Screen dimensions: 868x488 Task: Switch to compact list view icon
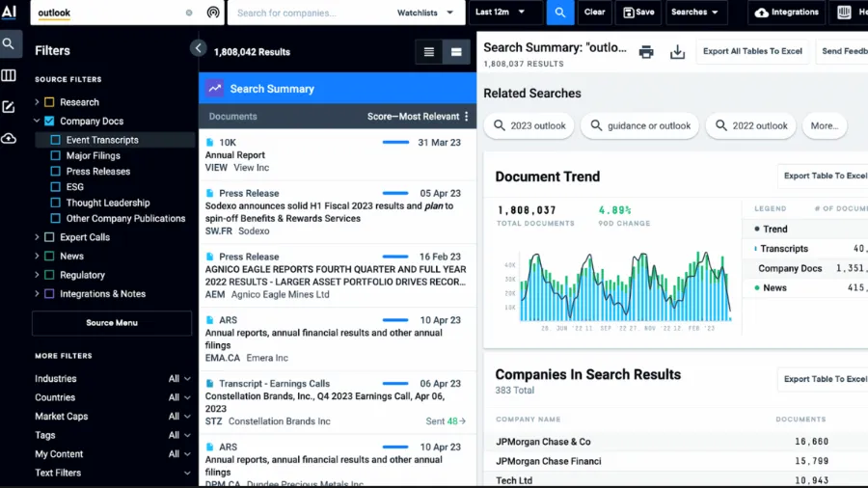pyautogui.click(x=429, y=52)
